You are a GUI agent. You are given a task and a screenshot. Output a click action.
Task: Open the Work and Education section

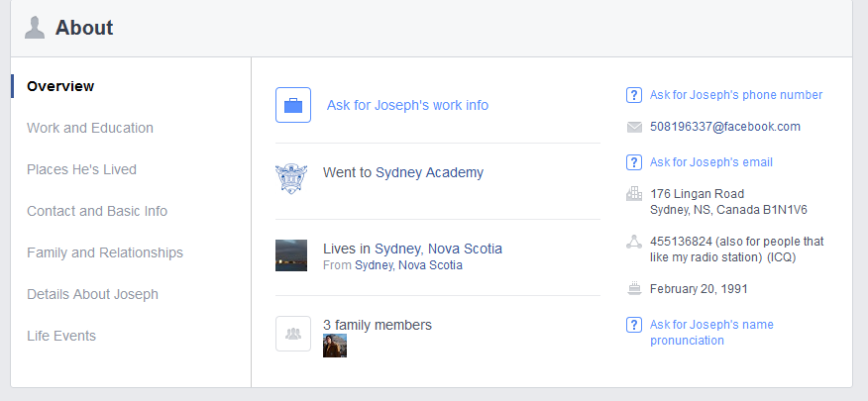(x=90, y=128)
